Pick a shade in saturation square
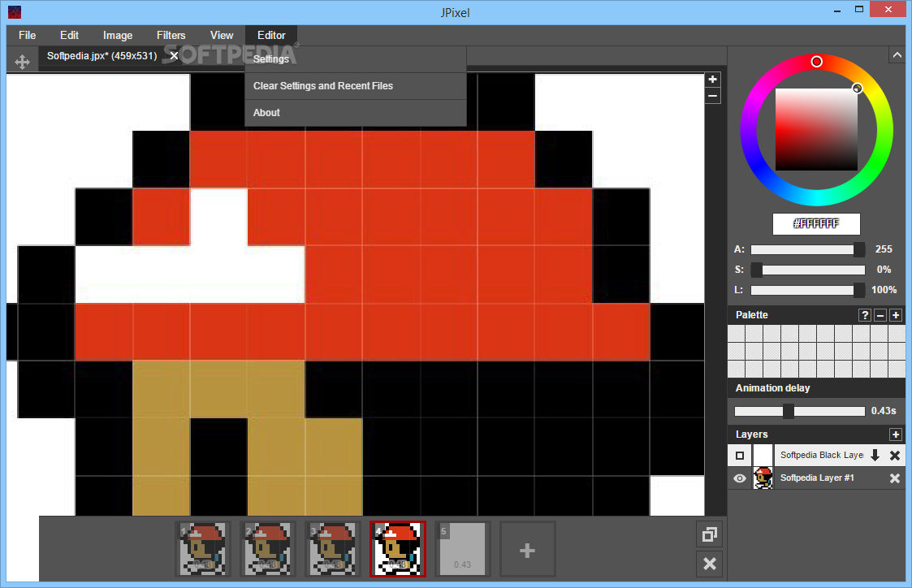 816,130
